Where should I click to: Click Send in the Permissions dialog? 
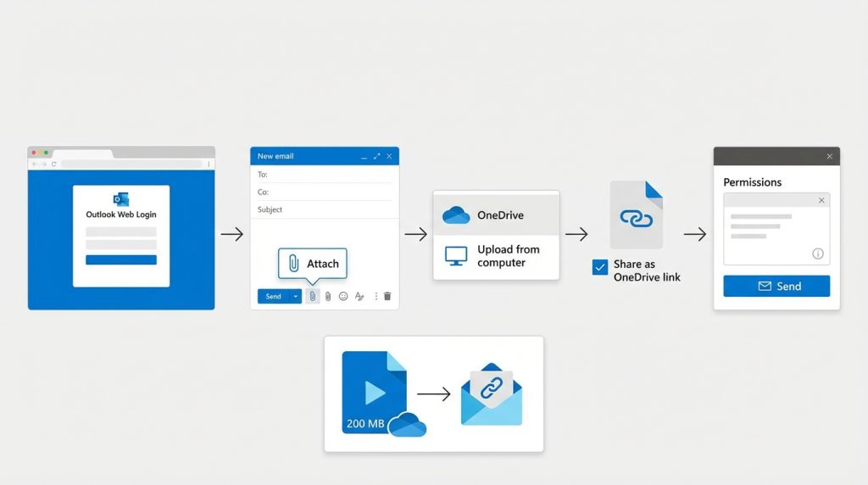point(776,287)
